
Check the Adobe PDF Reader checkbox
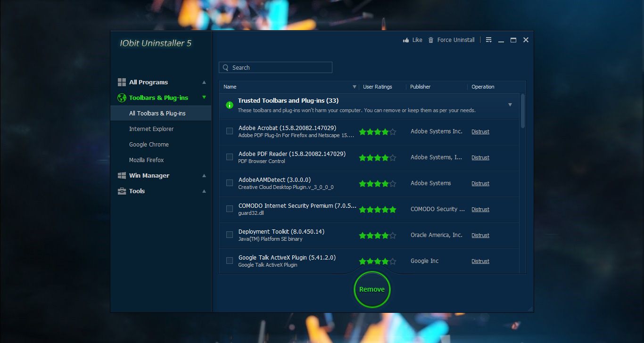coord(230,157)
